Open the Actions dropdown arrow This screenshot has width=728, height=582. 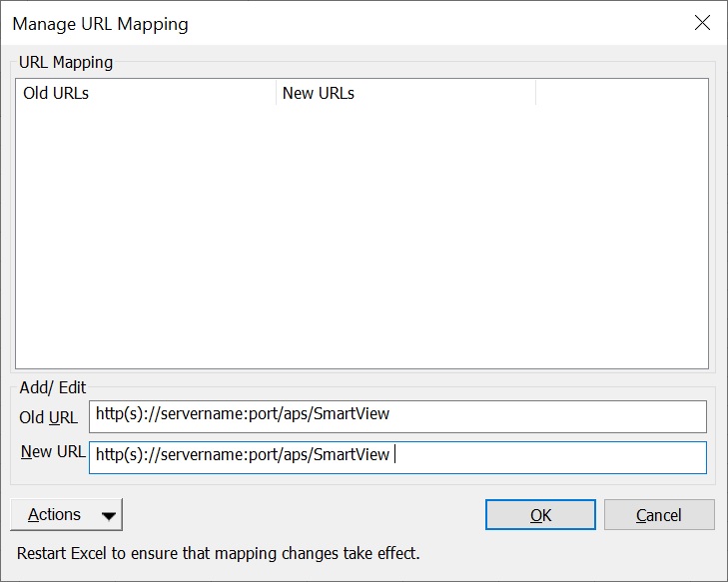[x=109, y=516]
